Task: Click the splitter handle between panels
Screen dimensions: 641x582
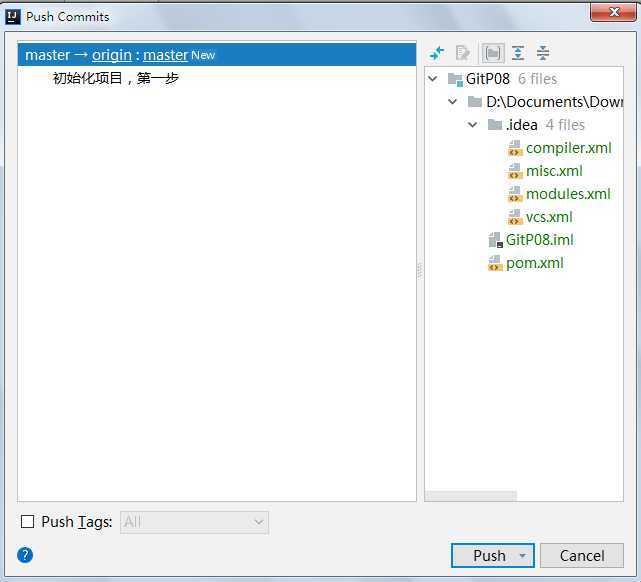Action: pyautogui.click(x=420, y=271)
